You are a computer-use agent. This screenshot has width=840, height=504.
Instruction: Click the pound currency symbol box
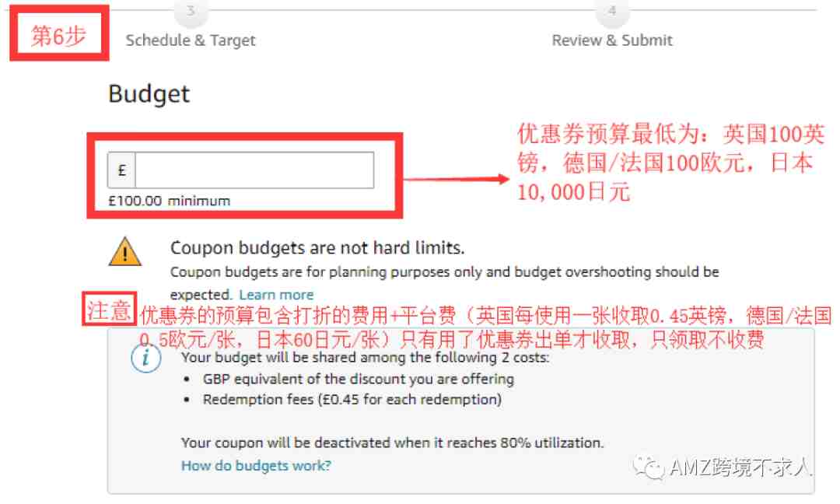coord(121,170)
